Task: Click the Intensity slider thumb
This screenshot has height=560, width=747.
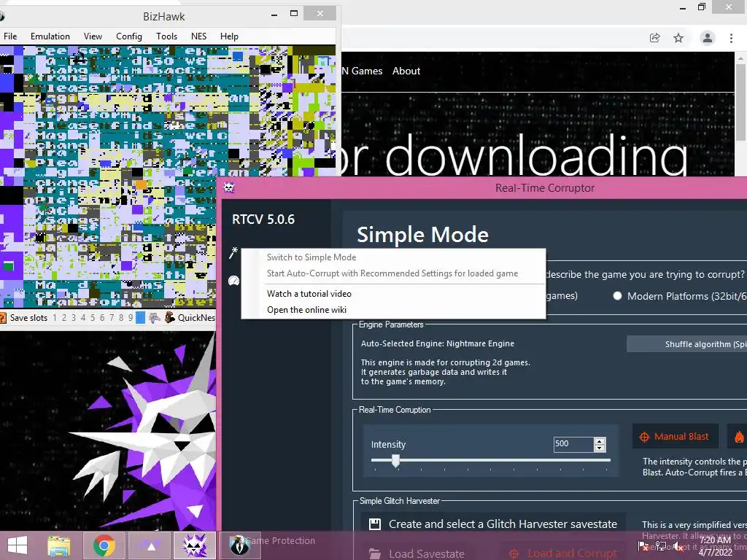Action: pos(395,461)
